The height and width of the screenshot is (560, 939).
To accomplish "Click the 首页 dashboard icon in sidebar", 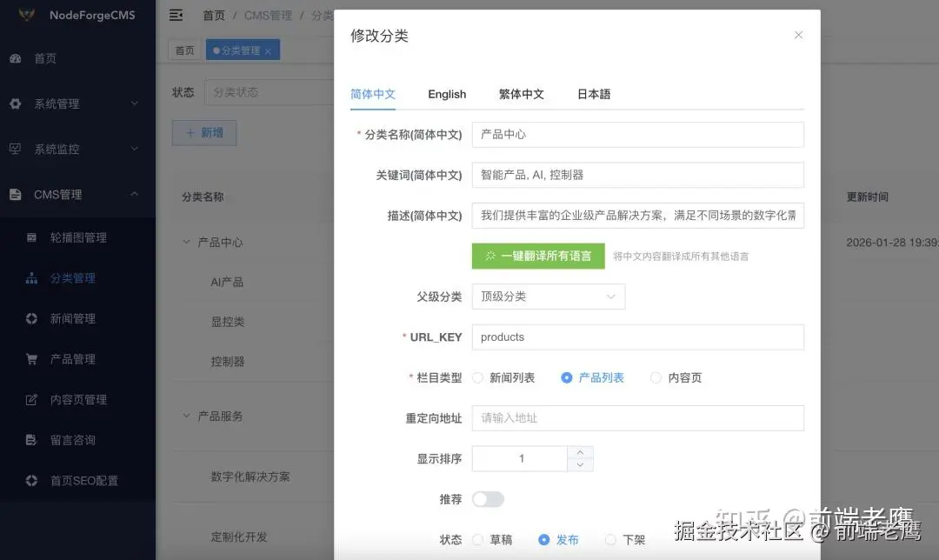I will point(16,58).
